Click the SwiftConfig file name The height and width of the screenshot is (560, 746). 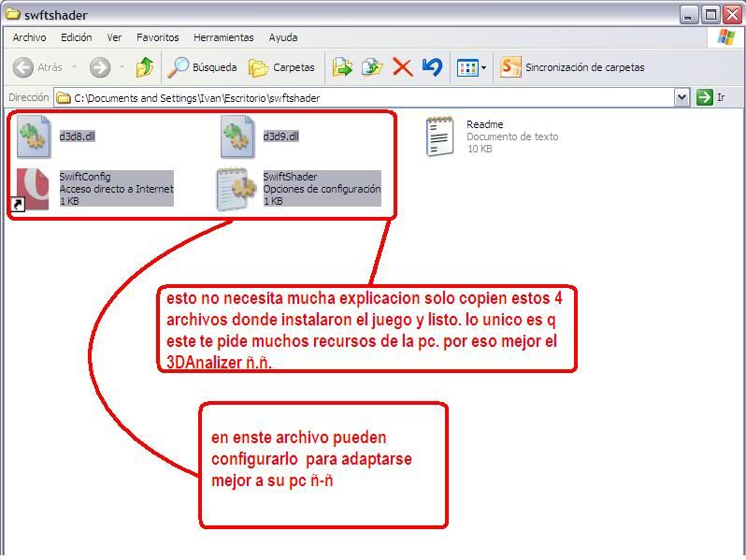pyautogui.click(x=85, y=177)
